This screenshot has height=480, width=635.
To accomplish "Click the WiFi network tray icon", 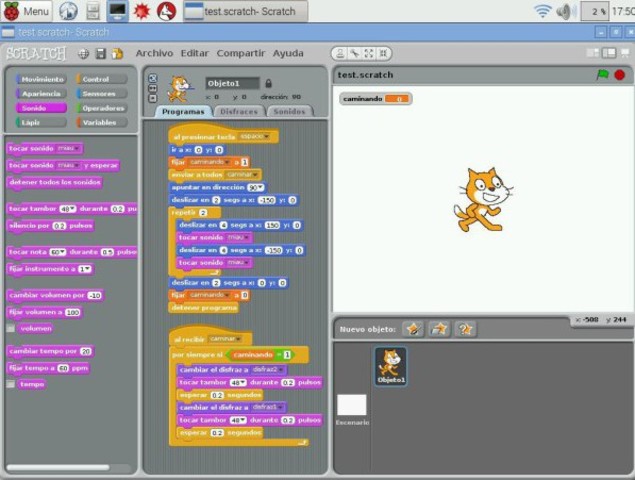I will pyautogui.click(x=543, y=11).
